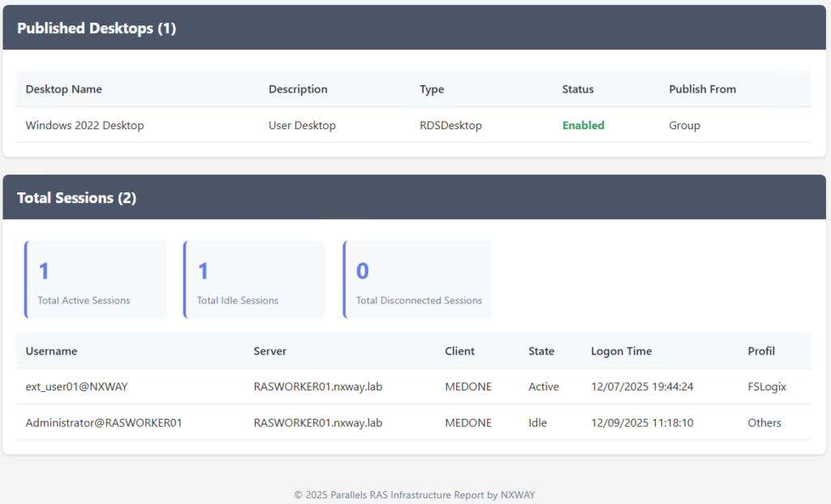Select the Windows 2022 Desktop entry
The image size is (831, 504).
84,126
